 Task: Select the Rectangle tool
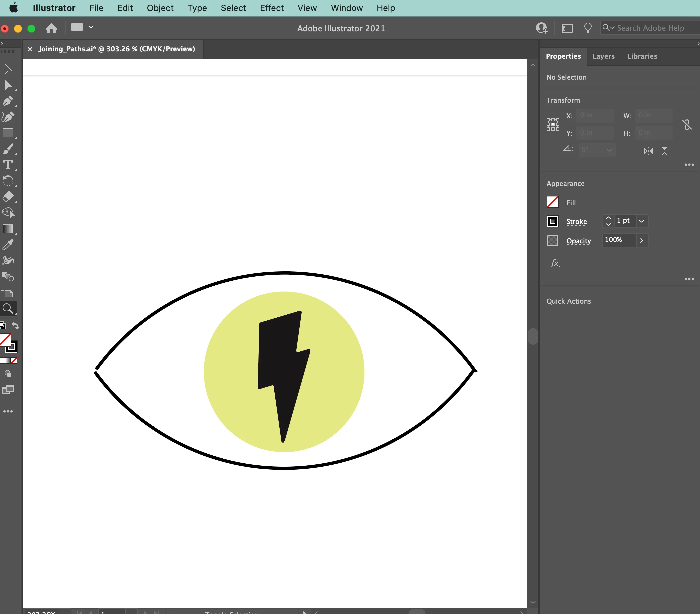tap(8, 133)
